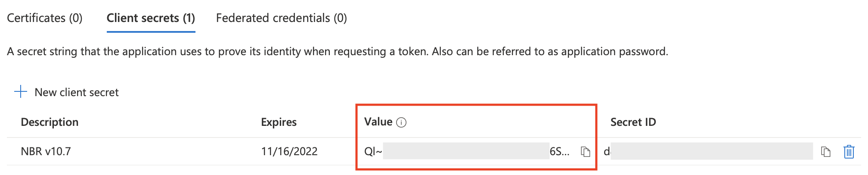Click the info icon beside Value

pos(401,123)
